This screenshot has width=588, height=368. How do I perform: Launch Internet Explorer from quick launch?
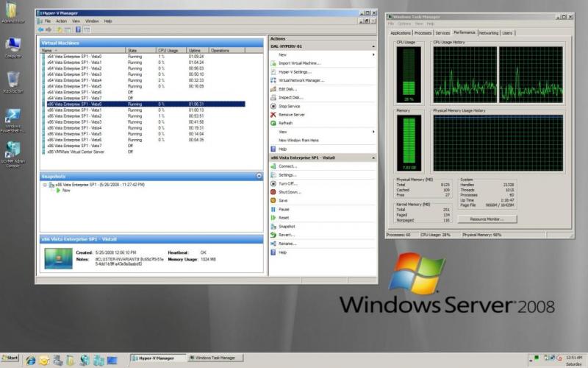[x=30, y=361]
